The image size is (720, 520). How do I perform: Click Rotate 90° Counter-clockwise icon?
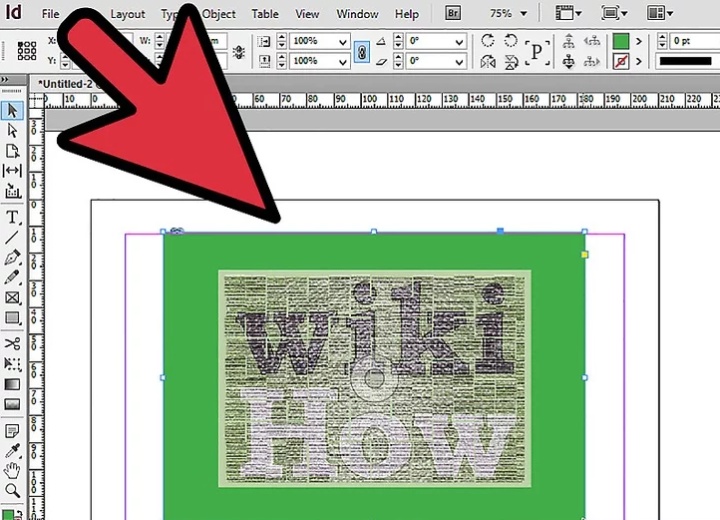point(511,40)
